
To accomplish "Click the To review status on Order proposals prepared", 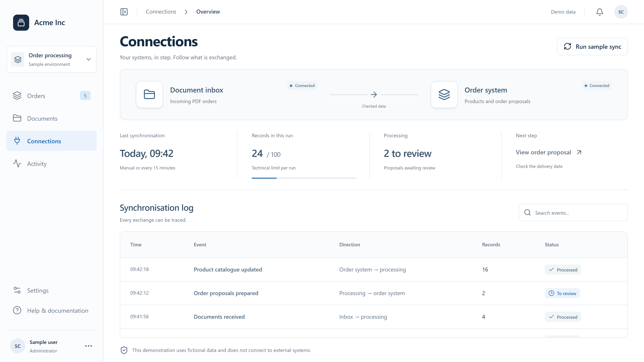I will [x=562, y=293].
